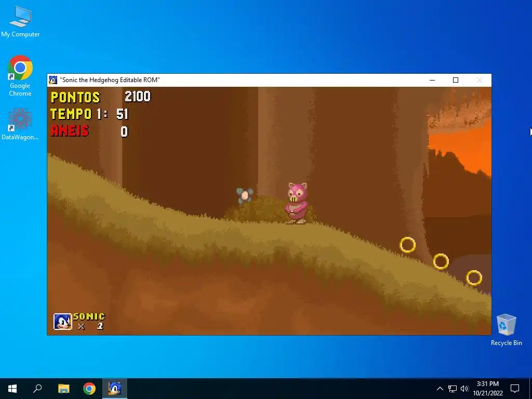
Task: Select the Recycle Bin desktop icon
Action: pos(506,330)
